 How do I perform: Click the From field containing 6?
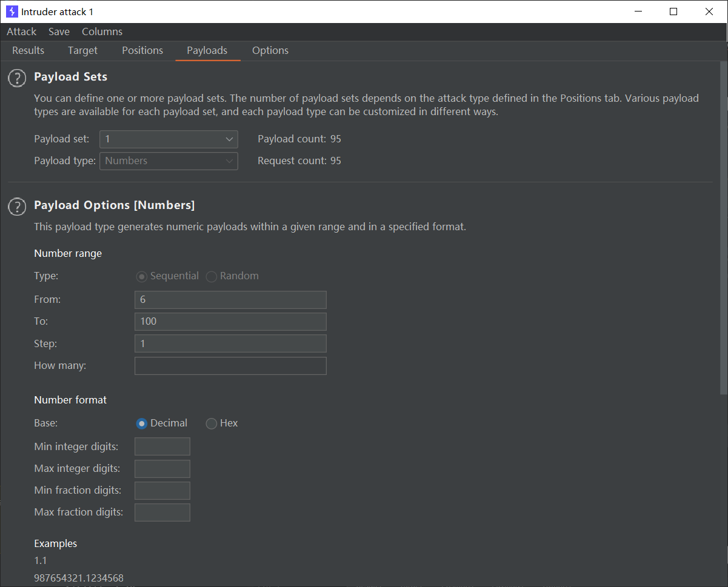coord(230,300)
